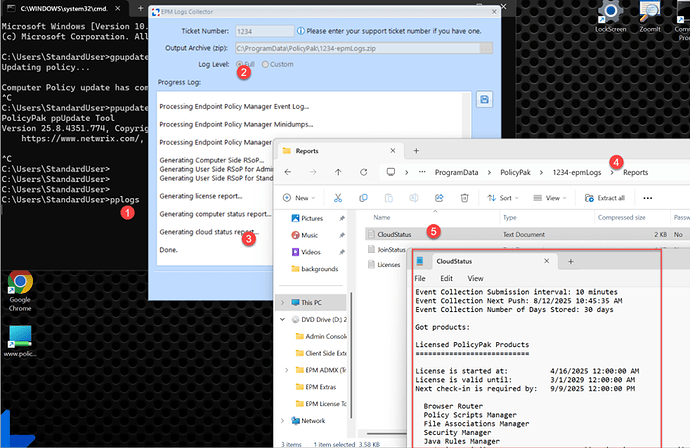Collapse the DVD Drive (D:) node
The height and width of the screenshot is (448, 690).
283,319
